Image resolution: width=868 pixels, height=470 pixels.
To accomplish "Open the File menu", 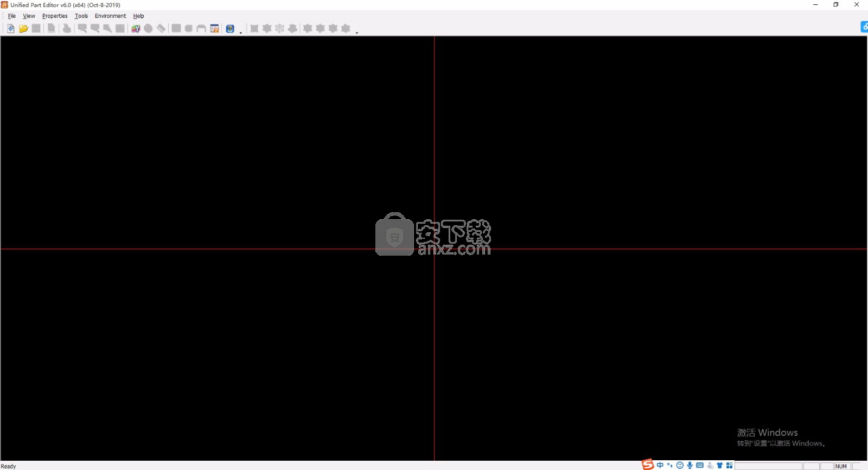I will (12, 16).
